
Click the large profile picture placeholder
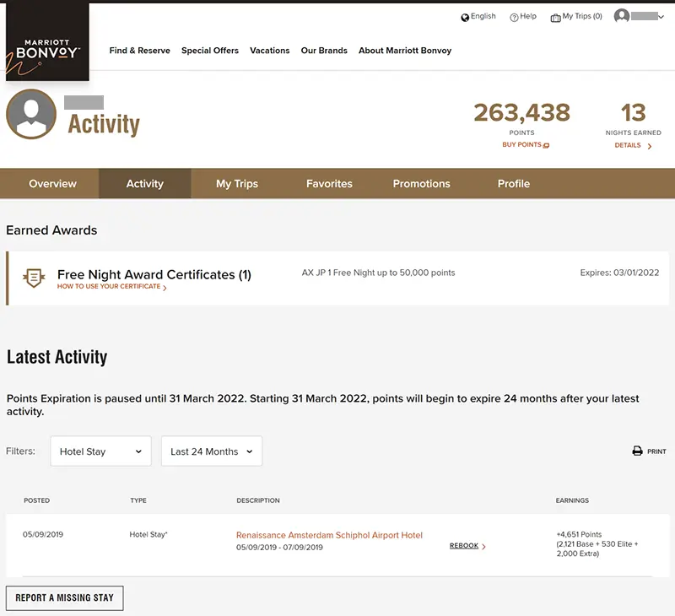[31, 114]
